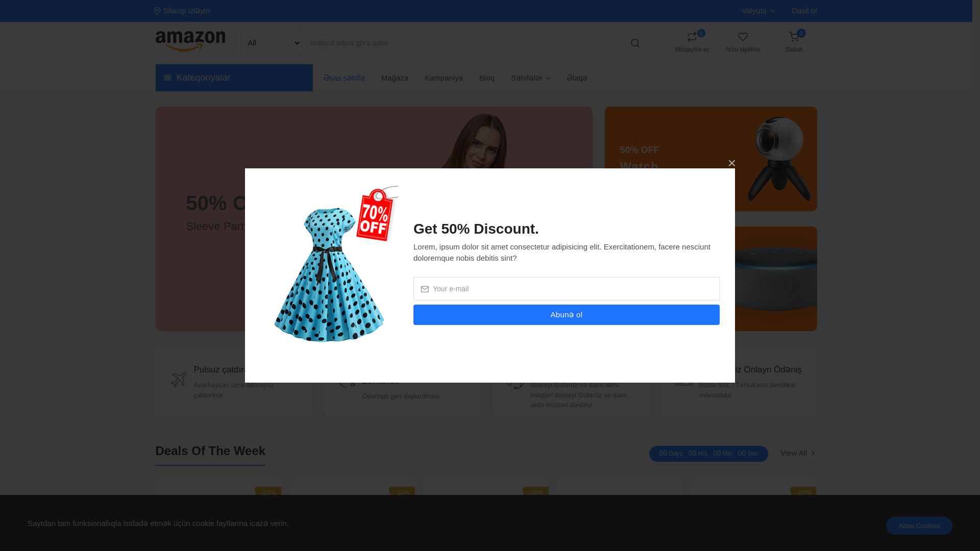The image size is (980, 551).
Task: Go to Əsas səhifə tab
Action: (x=344, y=78)
